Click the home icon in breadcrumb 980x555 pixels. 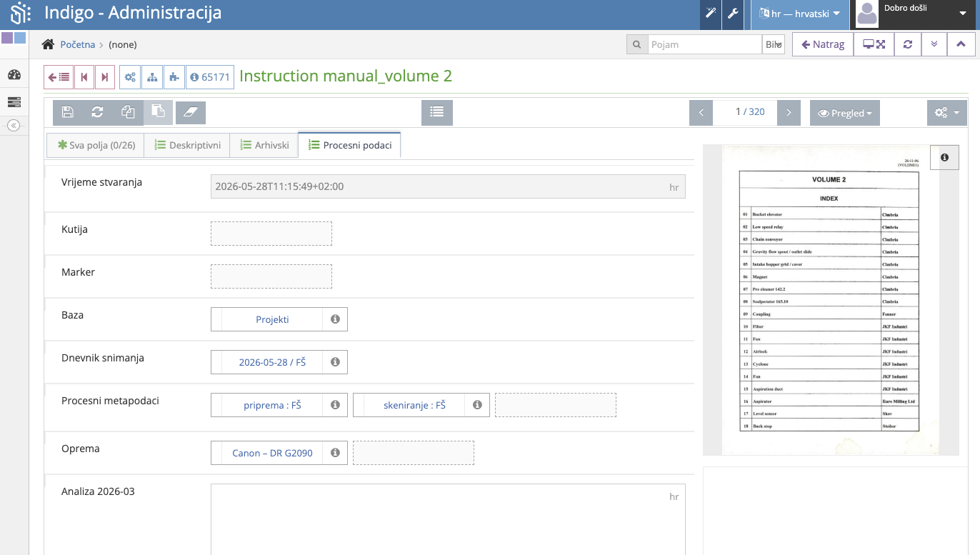click(x=48, y=44)
